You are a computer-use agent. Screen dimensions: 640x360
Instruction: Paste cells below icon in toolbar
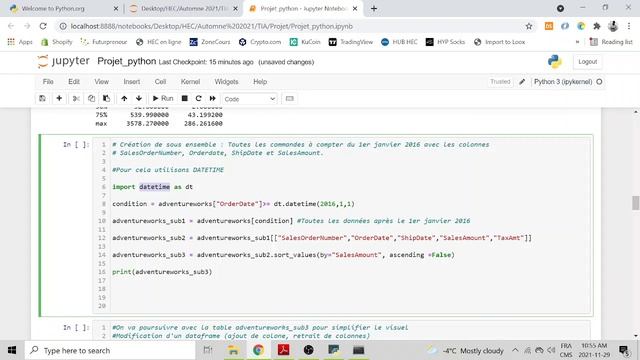click(106, 98)
